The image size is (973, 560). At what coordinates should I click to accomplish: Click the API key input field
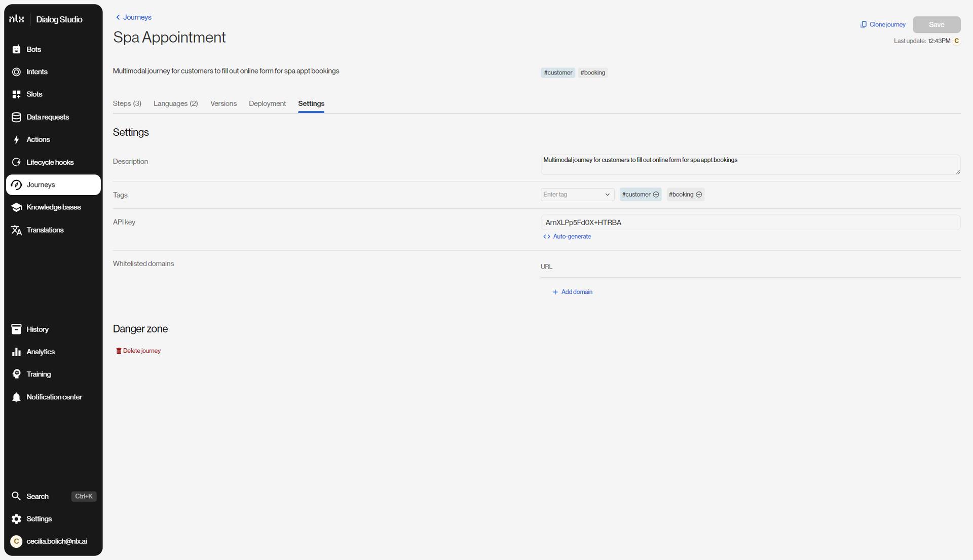(750, 222)
